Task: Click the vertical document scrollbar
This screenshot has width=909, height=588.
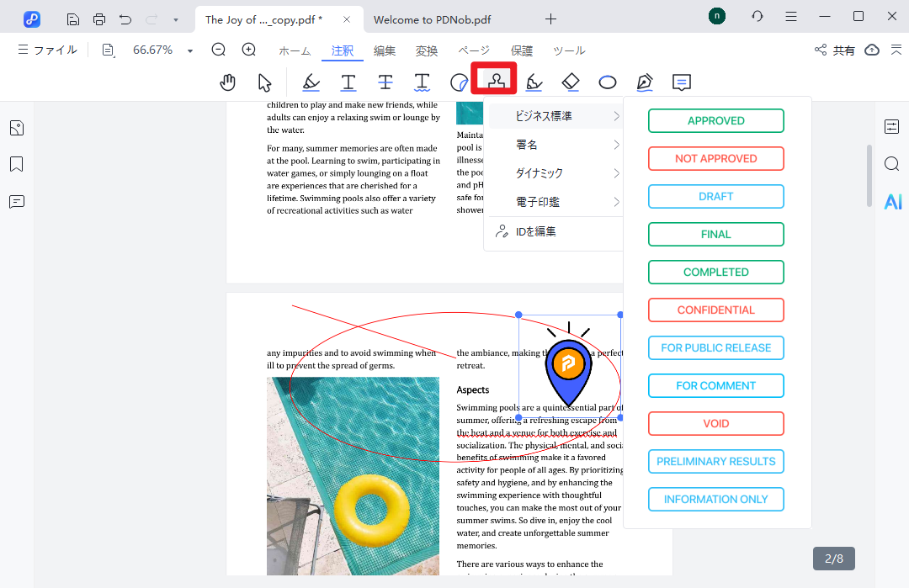Action: click(x=869, y=175)
